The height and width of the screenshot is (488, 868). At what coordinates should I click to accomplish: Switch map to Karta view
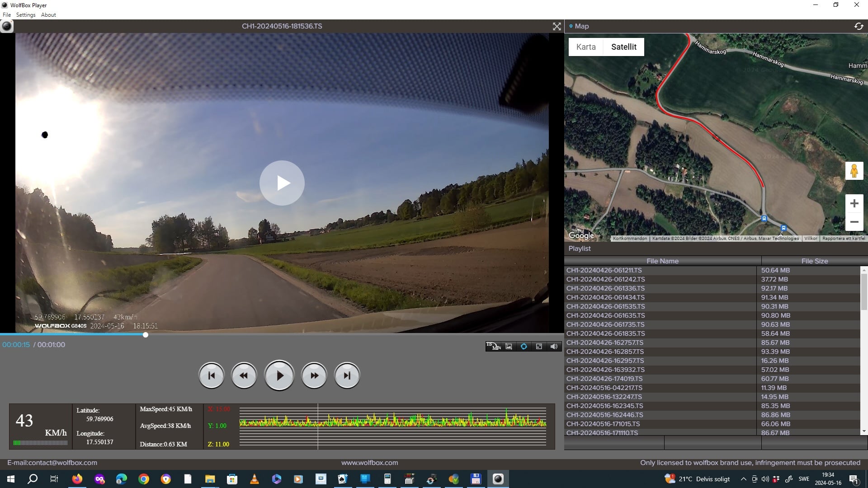click(586, 47)
